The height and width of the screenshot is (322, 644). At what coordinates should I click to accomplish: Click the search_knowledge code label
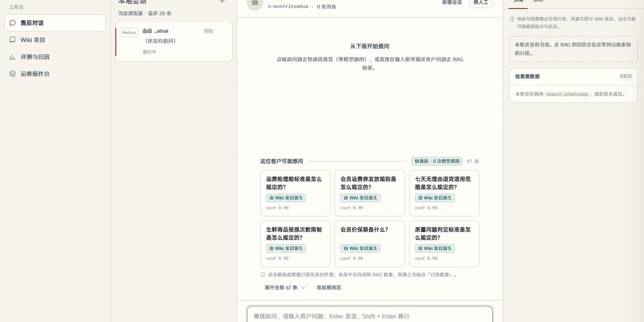click(x=567, y=95)
